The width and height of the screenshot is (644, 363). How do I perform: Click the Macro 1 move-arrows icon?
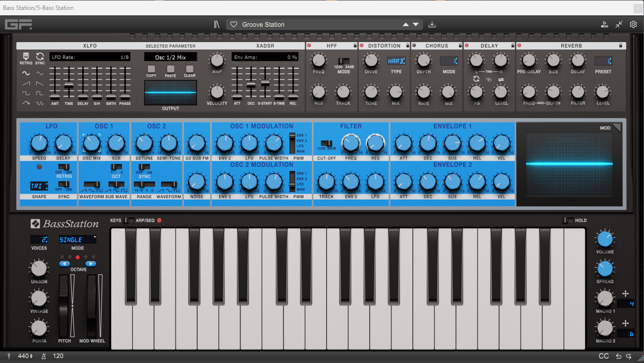pyautogui.click(x=625, y=294)
